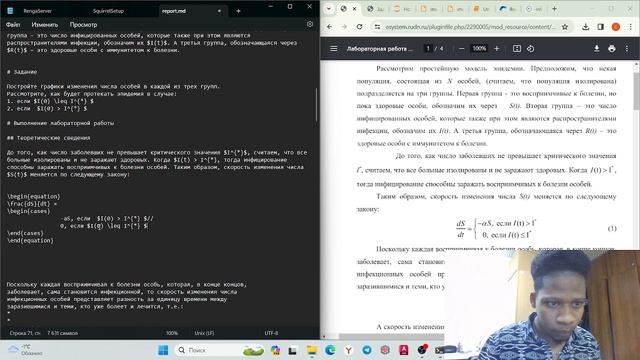Click equation number (1) in the PDF
The height and width of the screenshot is (360, 640).
(612, 229)
